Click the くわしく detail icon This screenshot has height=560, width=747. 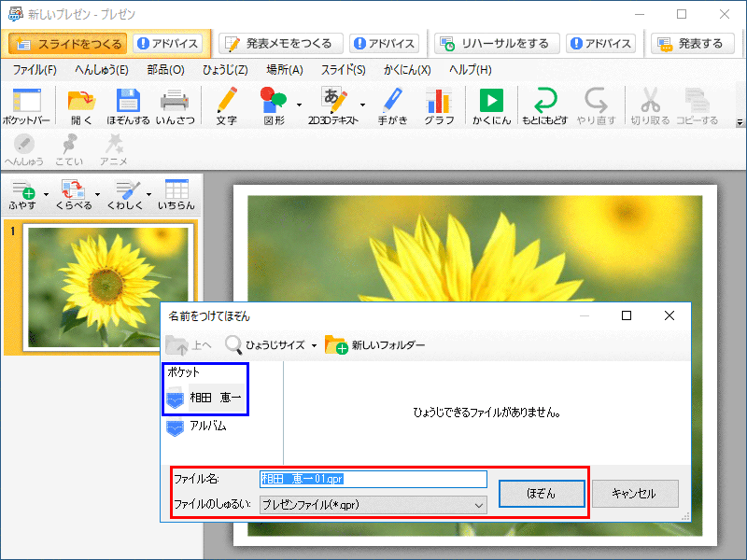pos(126,189)
